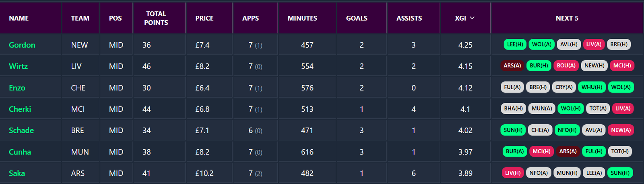Click the green LEE(H) fixture for Gordon
644x184 pixels.
coord(515,44)
